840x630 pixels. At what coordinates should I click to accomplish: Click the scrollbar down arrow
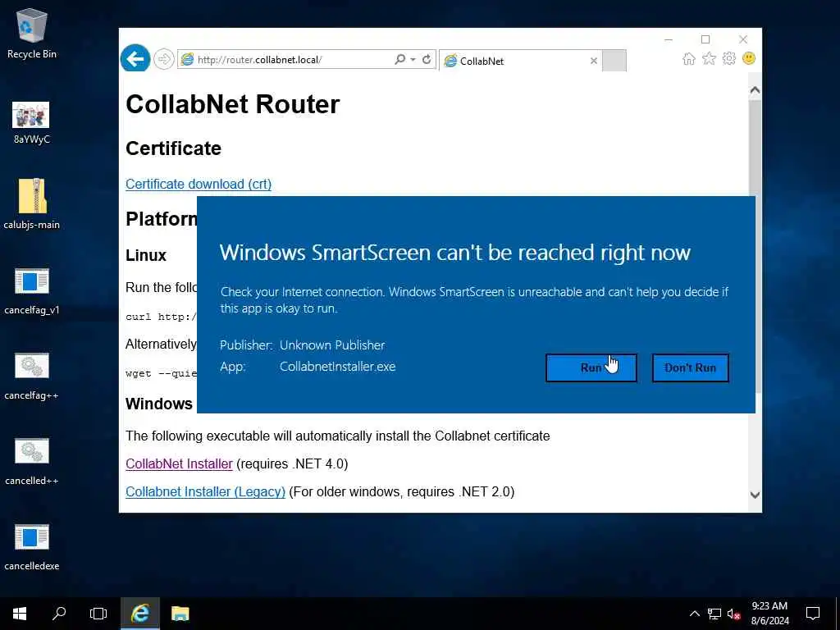pyautogui.click(x=755, y=495)
